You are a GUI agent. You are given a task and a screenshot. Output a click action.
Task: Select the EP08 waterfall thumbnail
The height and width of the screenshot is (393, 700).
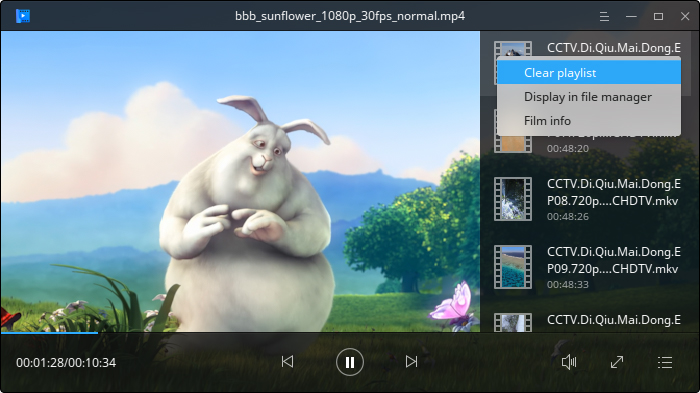(x=512, y=199)
